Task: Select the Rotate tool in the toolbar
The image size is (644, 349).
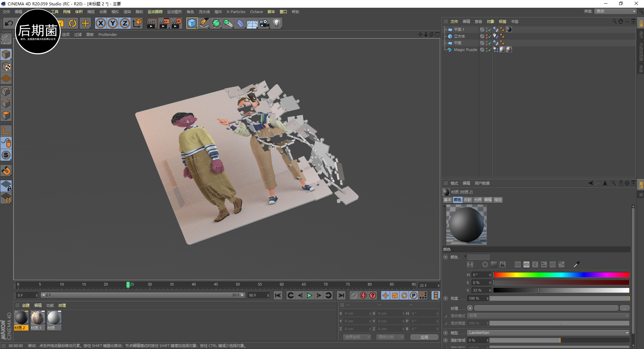Action: pyautogui.click(x=73, y=23)
